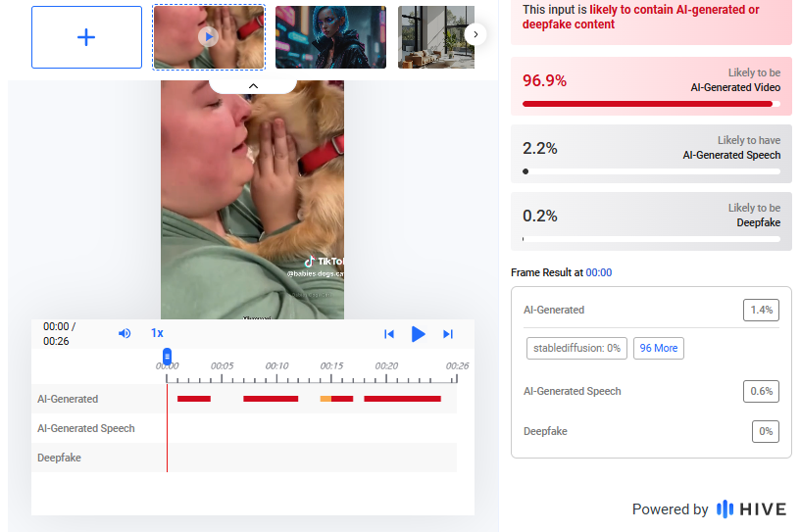Click the stablediffusion: 0% tag
Image resolution: width=800 pixels, height=532 pixels.
click(x=576, y=348)
